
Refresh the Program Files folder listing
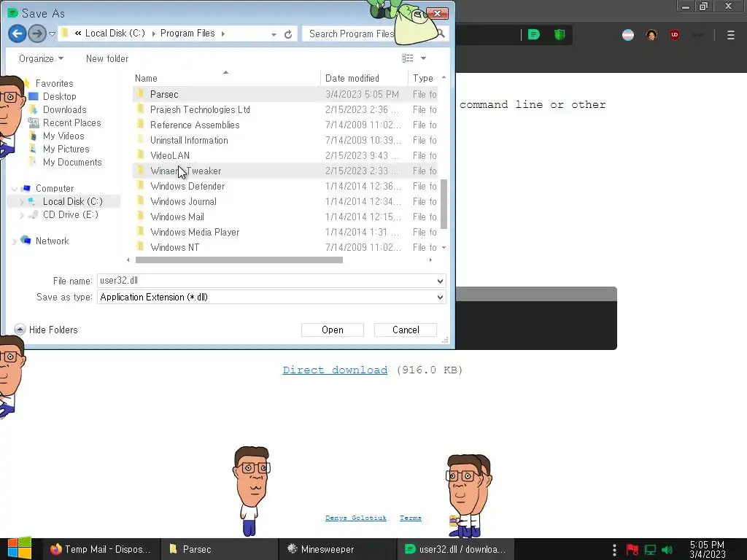287,34
